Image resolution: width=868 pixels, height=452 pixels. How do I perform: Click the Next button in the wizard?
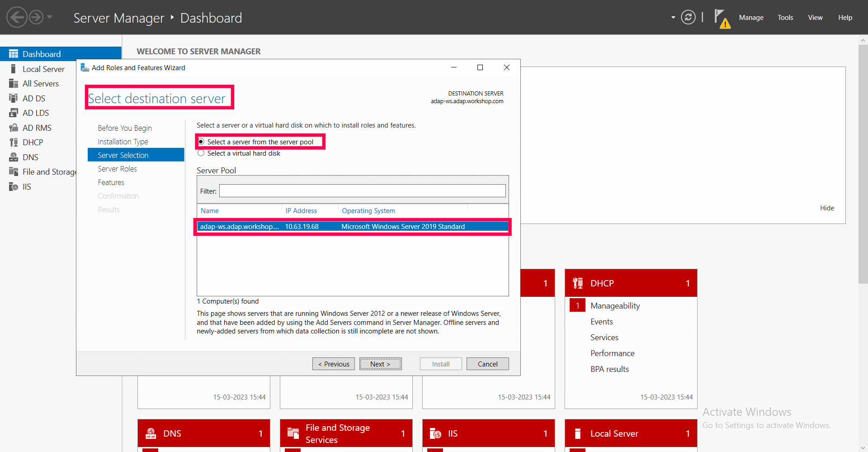click(380, 364)
